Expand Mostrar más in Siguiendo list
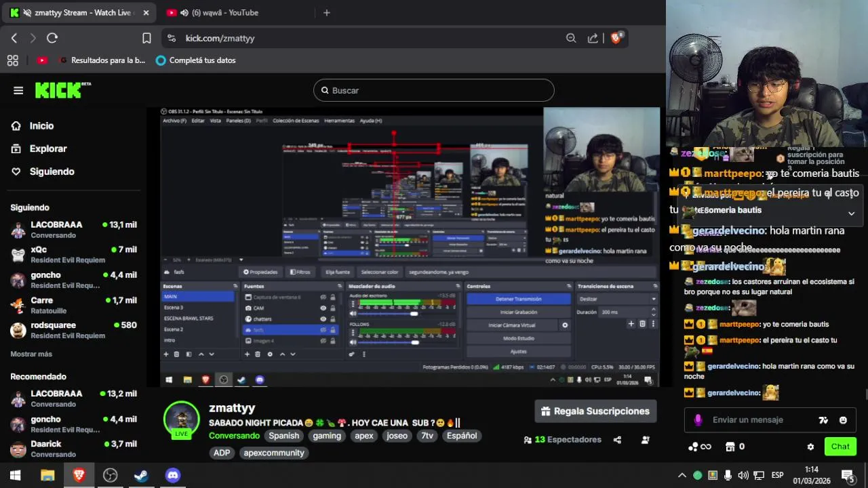Screen dimensions: 868x488 coord(31,354)
